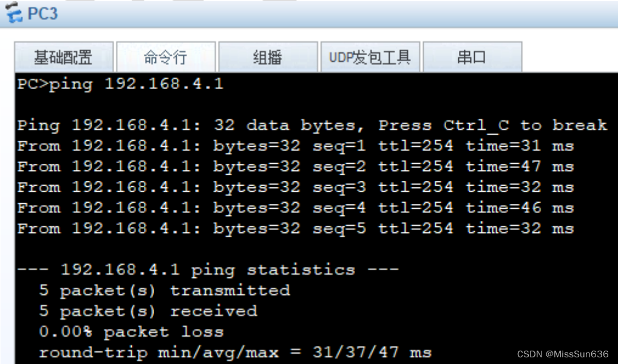Click the '5 packet(s) transmitted' line
Screen dimensions: 618x364
[x=164, y=291]
